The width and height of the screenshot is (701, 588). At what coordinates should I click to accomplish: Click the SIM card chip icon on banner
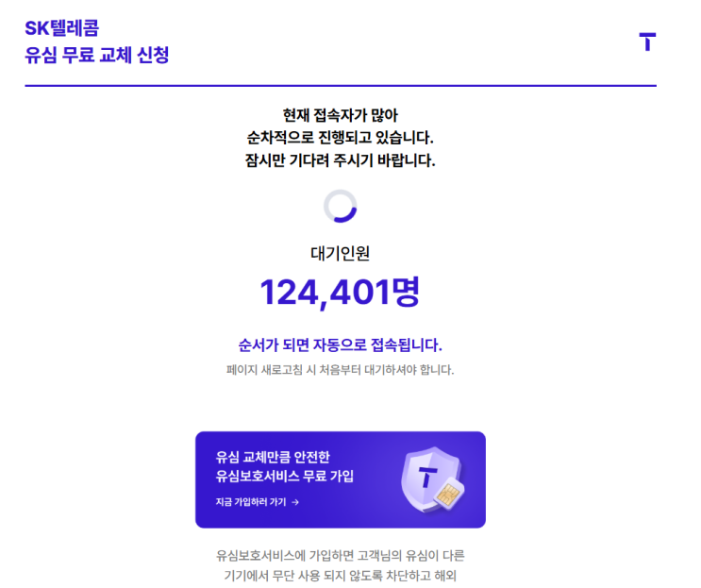pyautogui.click(x=448, y=493)
